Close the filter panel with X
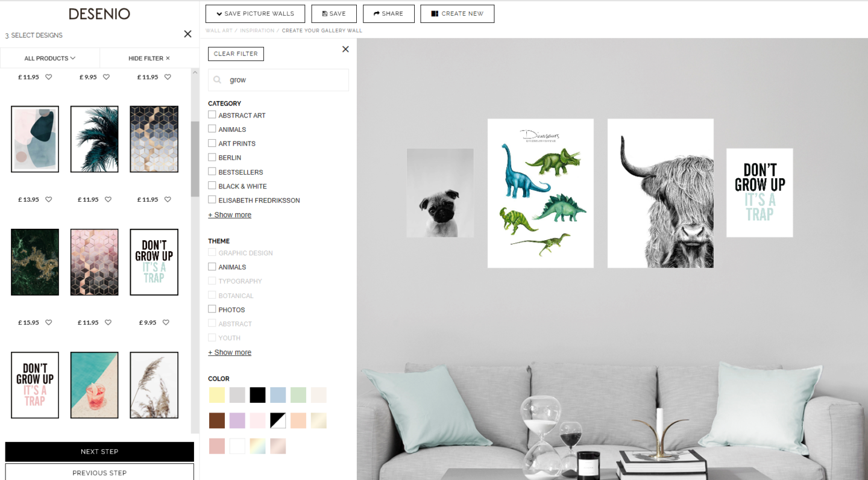This screenshot has height=480, width=868. (x=345, y=49)
